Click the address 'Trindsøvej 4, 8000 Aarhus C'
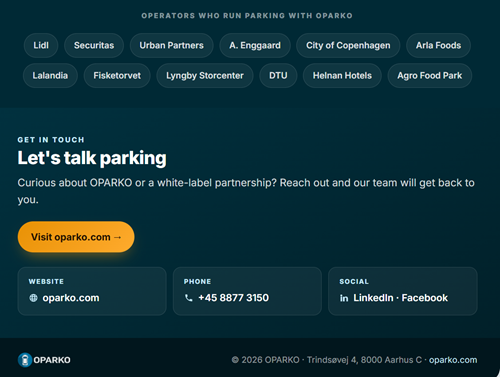The height and width of the screenshot is (377, 500). pos(364,360)
